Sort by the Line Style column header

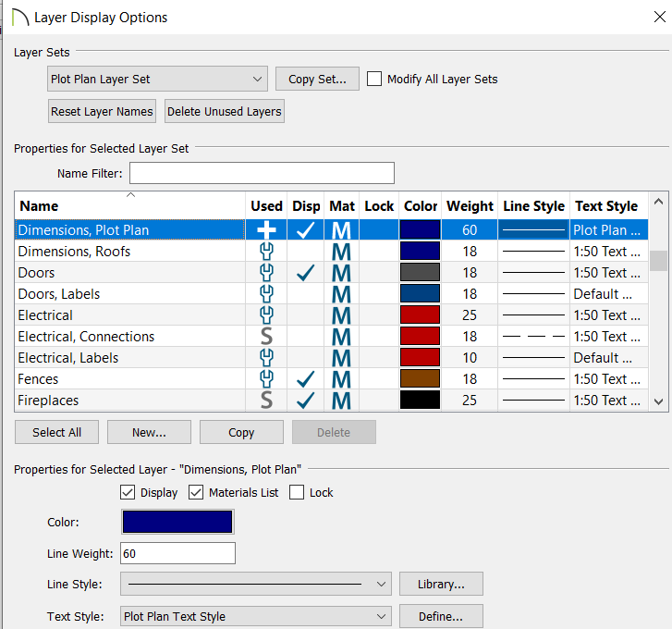pyautogui.click(x=533, y=206)
